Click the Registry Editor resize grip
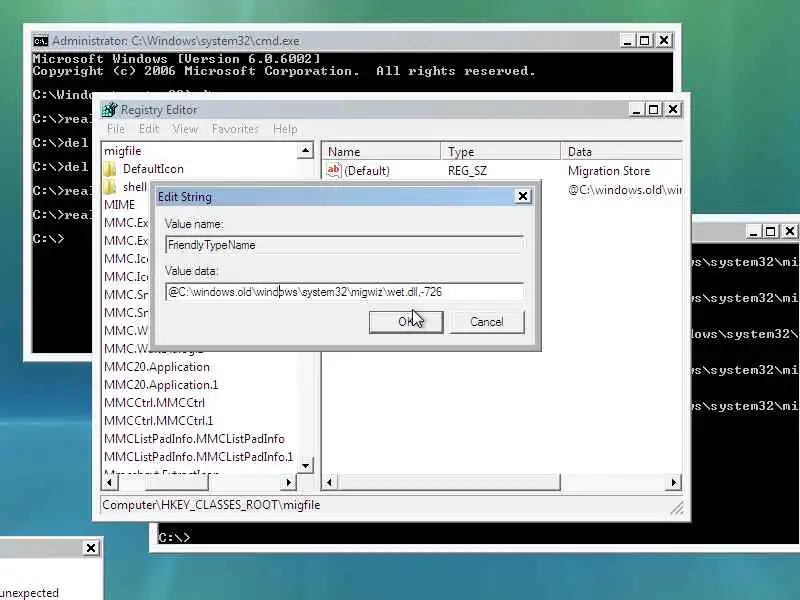The width and height of the screenshot is (800, 600). tap(678, 508)
